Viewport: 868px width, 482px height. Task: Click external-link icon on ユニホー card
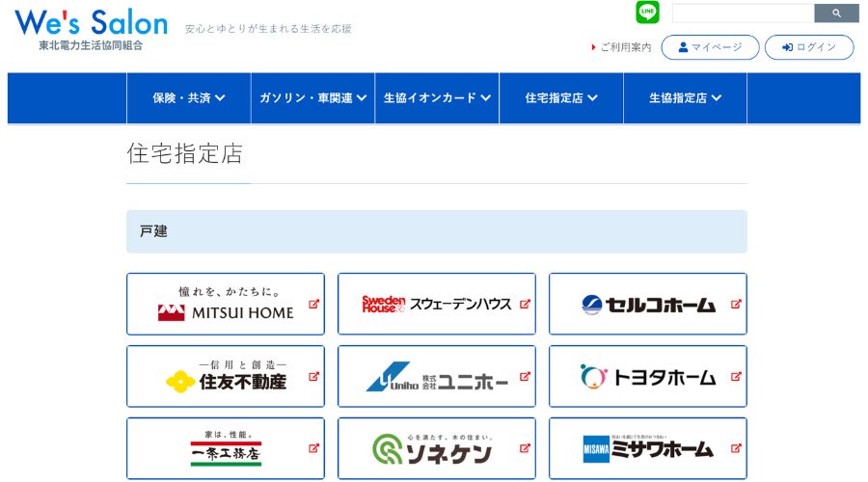pos(525,376)
